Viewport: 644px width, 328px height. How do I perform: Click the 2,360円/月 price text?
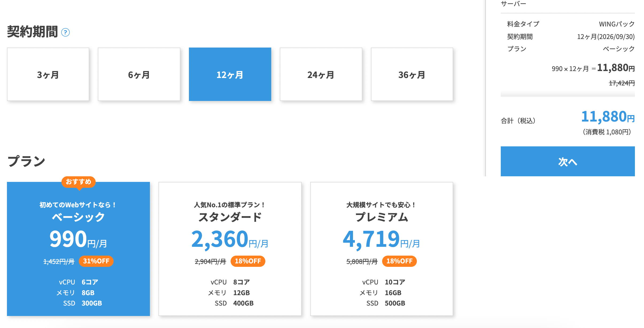(230, 239)
